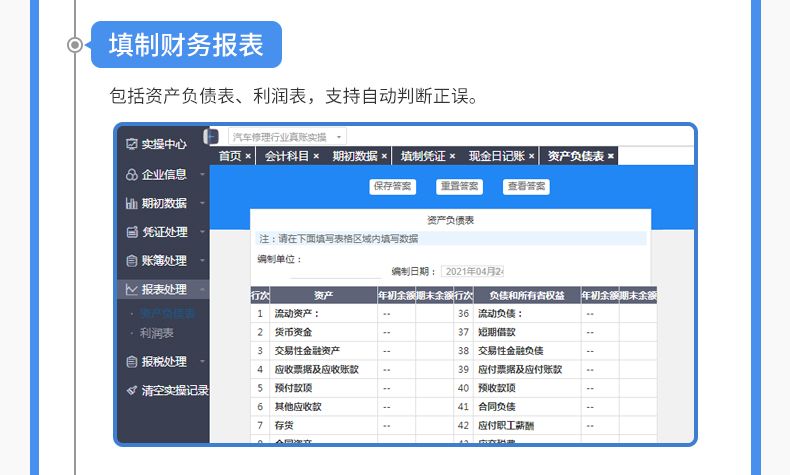Click the 应付职工薪酬 row label
The image size is (790, 475).
[x=506, y=425]
